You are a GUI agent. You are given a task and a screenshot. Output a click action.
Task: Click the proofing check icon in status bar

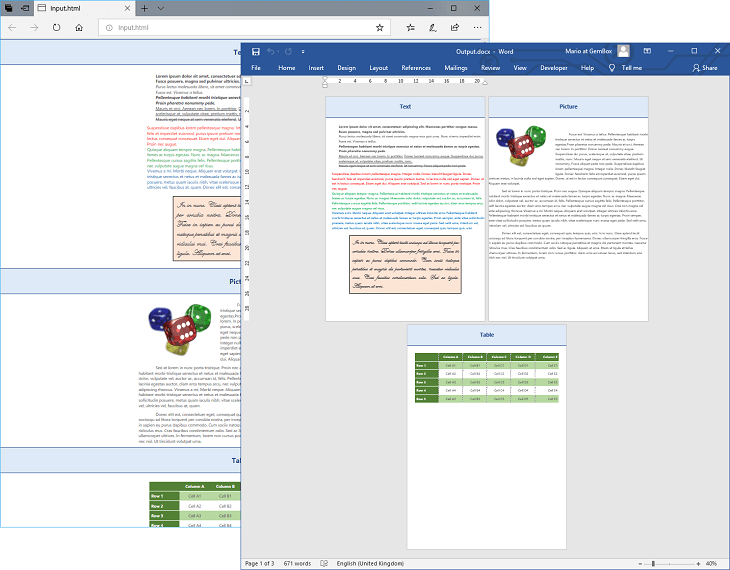click(x=325, y=563)
